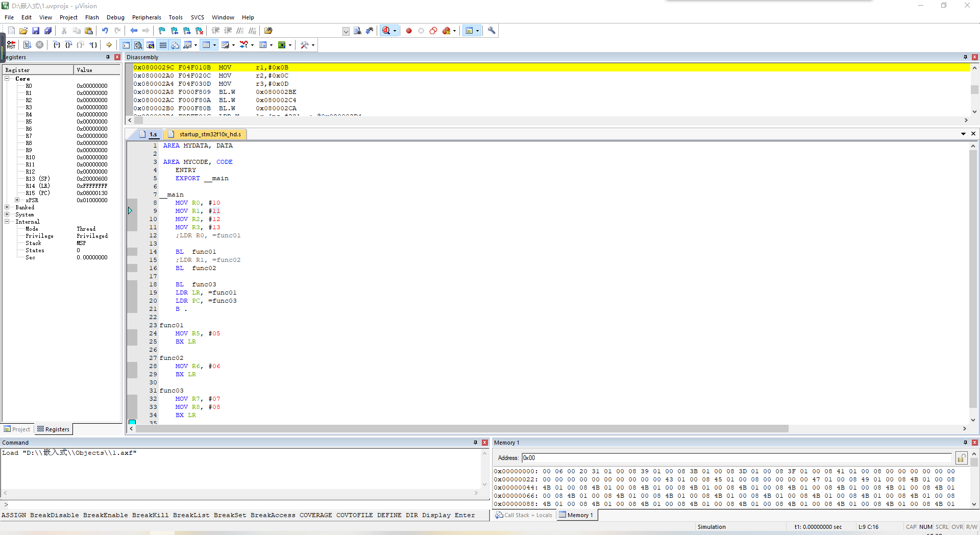This screenshot has height=535, width=980.
Task: Click Run to Cursor Line icon
Action: click(x=93, y=45)
